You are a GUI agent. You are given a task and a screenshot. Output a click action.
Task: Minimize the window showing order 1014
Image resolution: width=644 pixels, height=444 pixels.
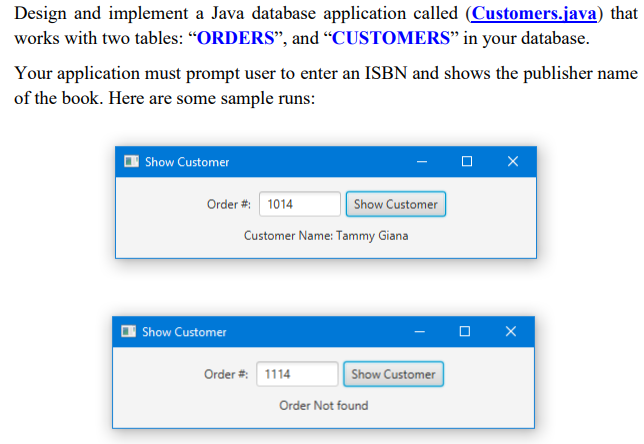[422, 161]
